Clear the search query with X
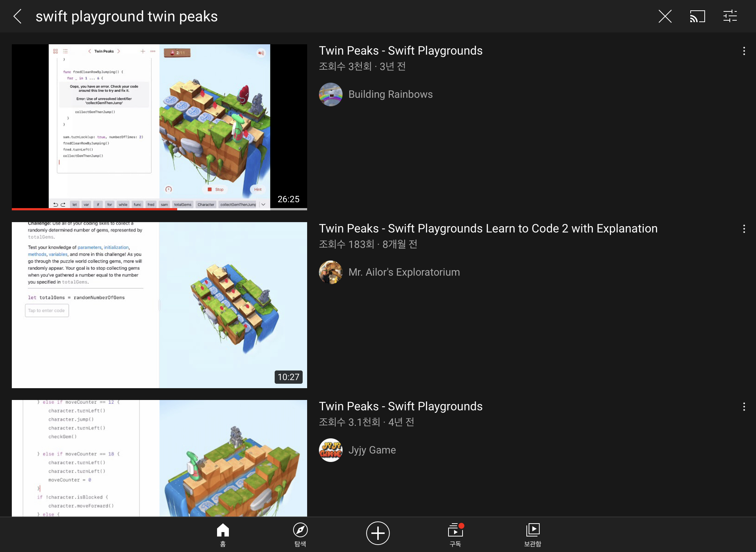This screenshot has width=756, height=552. click(665, 16)
